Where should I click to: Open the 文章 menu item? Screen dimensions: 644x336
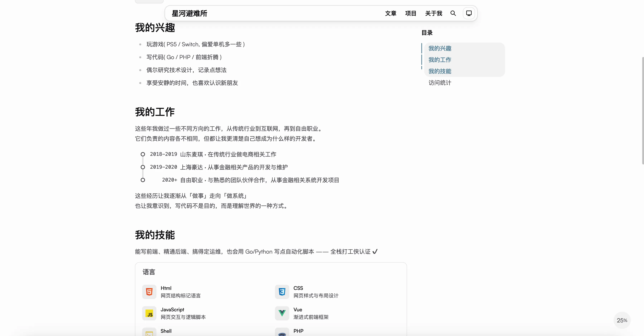tap(391, 13)
